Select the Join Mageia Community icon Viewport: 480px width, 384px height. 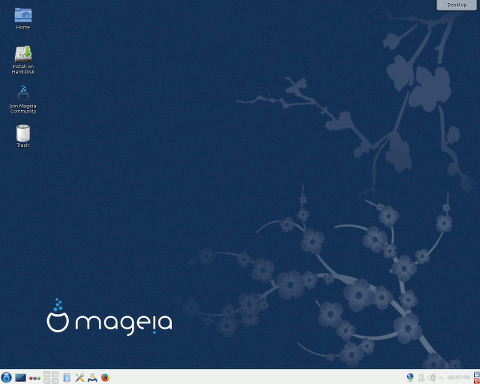pyautogui.click(x=23, y=99)
